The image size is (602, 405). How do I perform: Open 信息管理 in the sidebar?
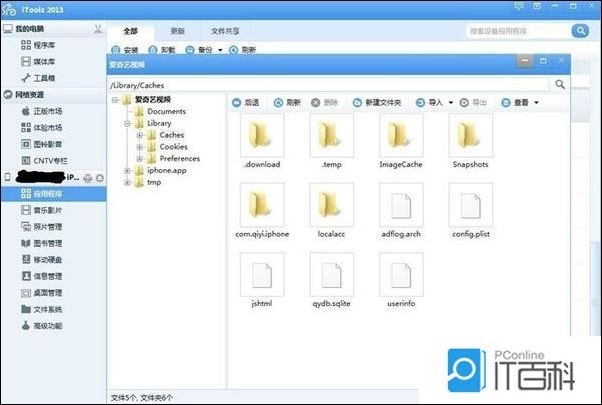(x=41, y=276)
